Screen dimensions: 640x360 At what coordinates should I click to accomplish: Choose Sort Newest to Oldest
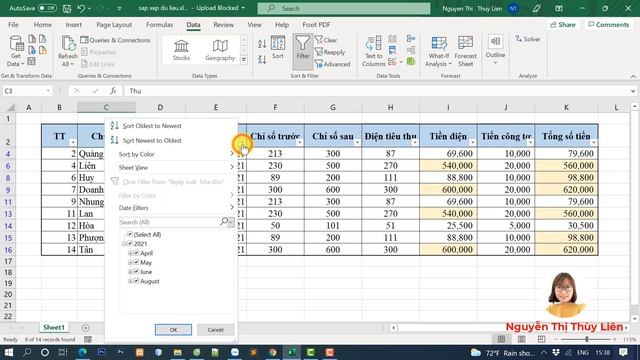tap(151, 140)
